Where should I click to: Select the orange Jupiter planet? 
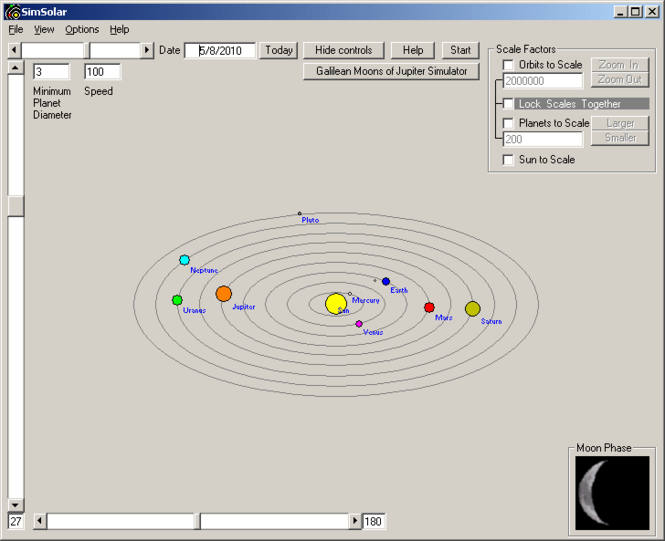point(224,293)
